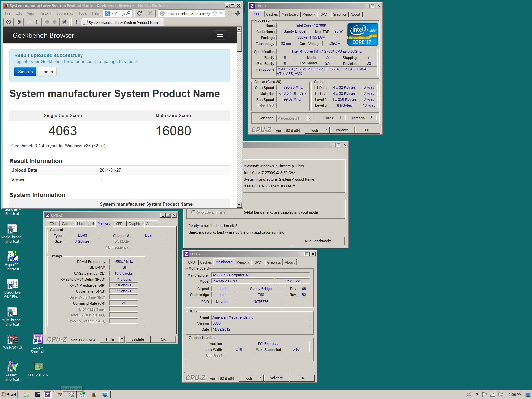
Task: Click the CPU-Z taskbar icon
Action: click(48, 395)
